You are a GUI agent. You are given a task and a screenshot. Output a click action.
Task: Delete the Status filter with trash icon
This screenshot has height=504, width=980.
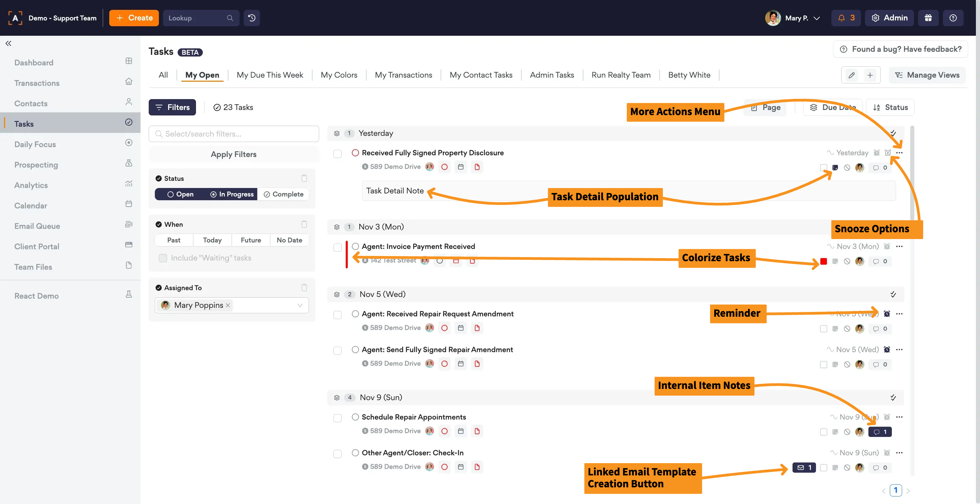pyautogui.click(x=304, y=178)
